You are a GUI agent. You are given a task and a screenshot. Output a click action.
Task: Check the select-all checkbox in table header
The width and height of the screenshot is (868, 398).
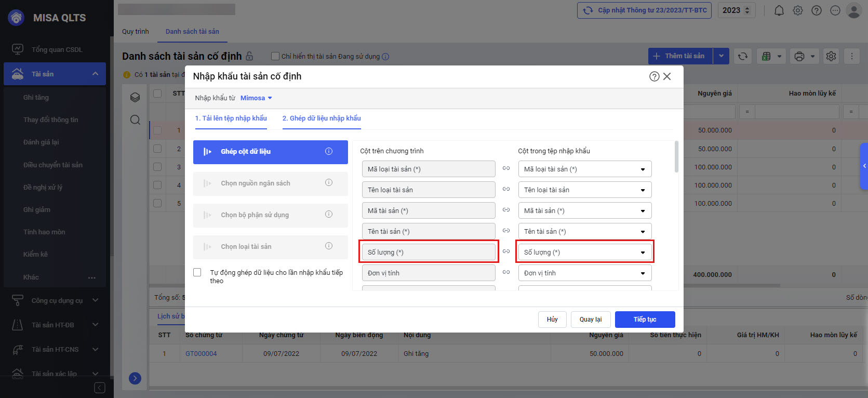coord(157,94)
